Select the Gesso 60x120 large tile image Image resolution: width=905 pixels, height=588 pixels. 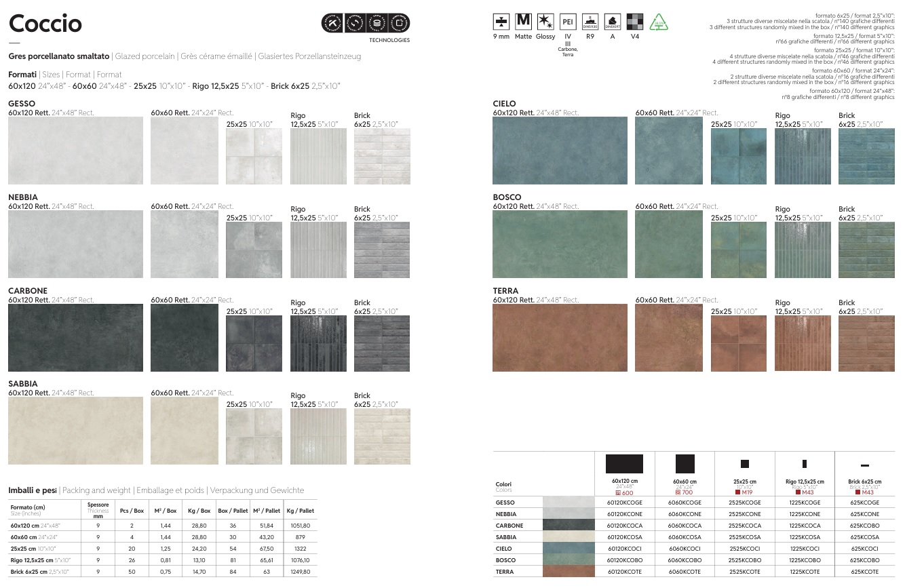(75, 151)
